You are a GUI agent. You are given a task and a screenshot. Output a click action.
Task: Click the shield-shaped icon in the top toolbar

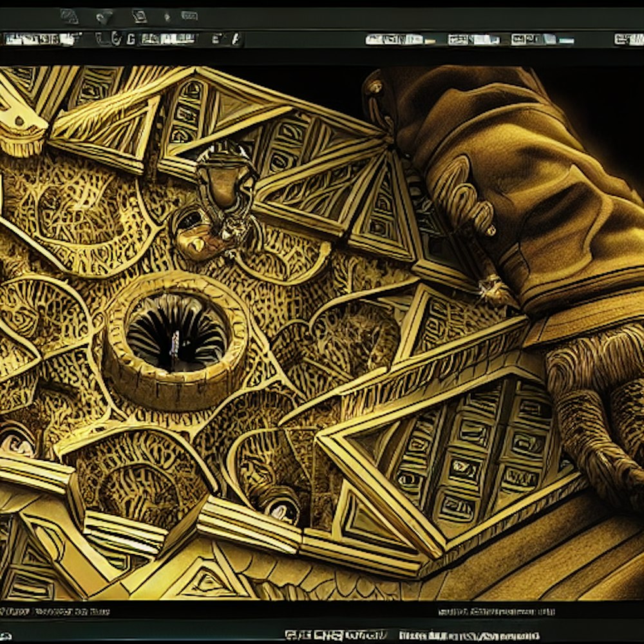[x=104, y=17]
